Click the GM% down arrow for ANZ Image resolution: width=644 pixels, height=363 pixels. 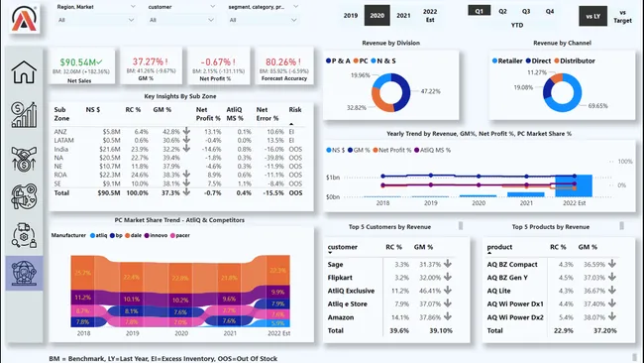[x=186, y=132]
